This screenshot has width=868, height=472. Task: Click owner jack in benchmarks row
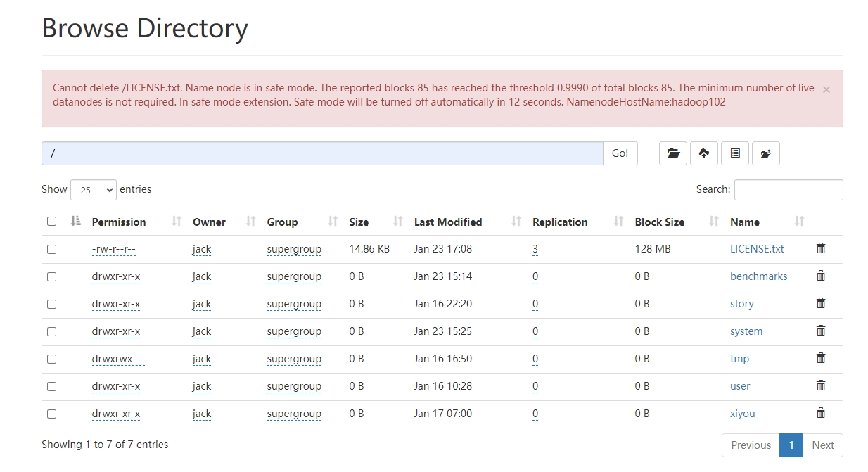click(202, 276)
